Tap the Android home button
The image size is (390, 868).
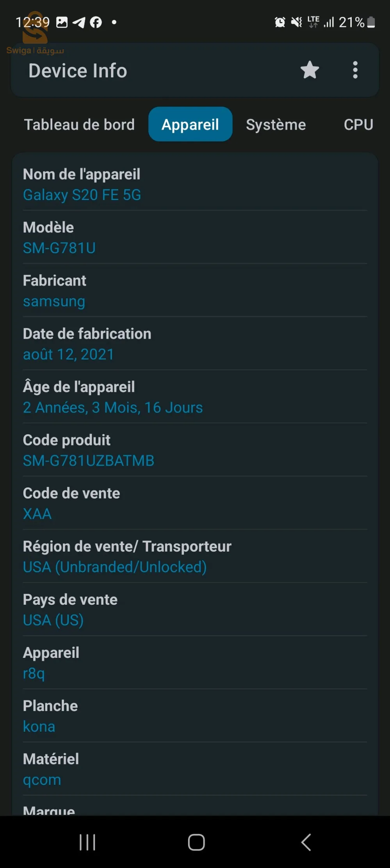pos(196,842)
